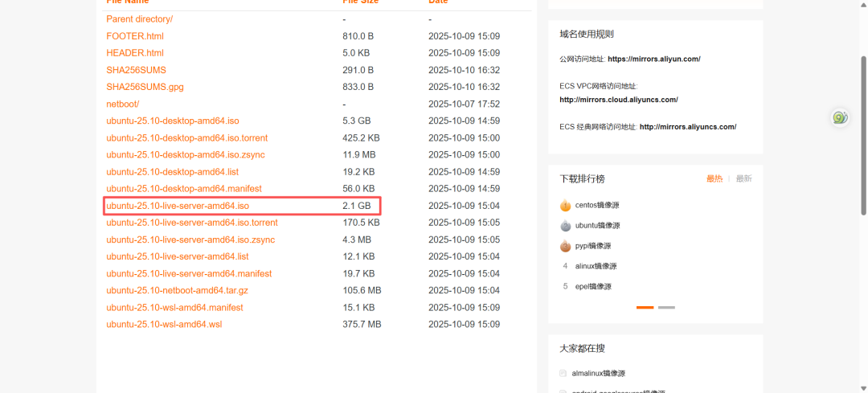
Task: Click the 105.6 MB size cell
Action: pyautogui.click(x=362, y=290)
